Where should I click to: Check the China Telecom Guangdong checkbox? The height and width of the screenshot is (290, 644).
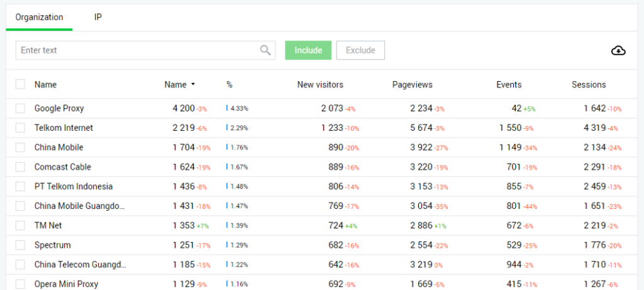[20, 265]
